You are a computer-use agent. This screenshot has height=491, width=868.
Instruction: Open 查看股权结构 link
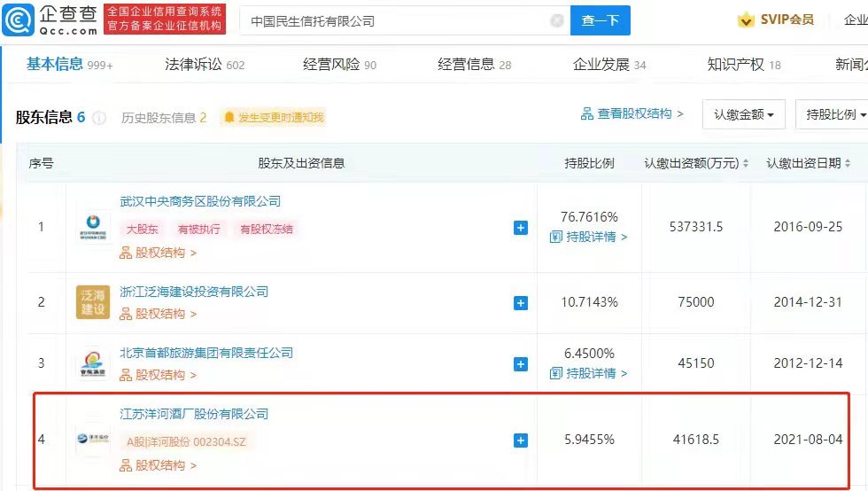(632, 113)
